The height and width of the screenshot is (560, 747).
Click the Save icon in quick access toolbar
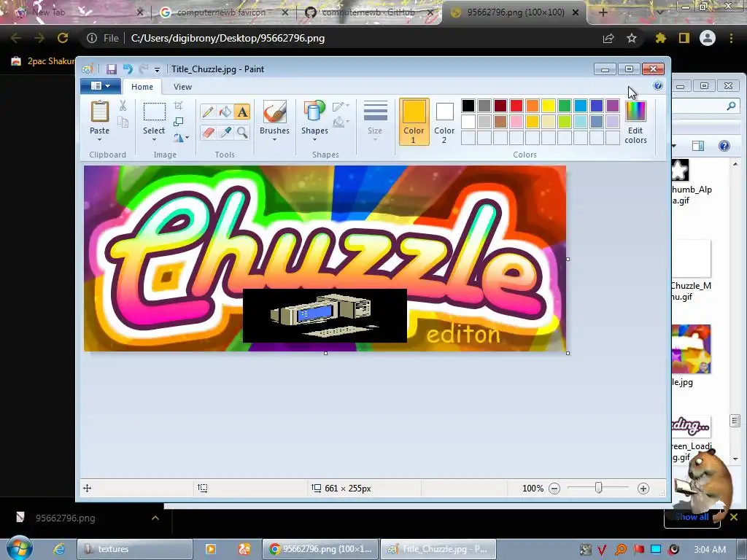pos(111,69)
